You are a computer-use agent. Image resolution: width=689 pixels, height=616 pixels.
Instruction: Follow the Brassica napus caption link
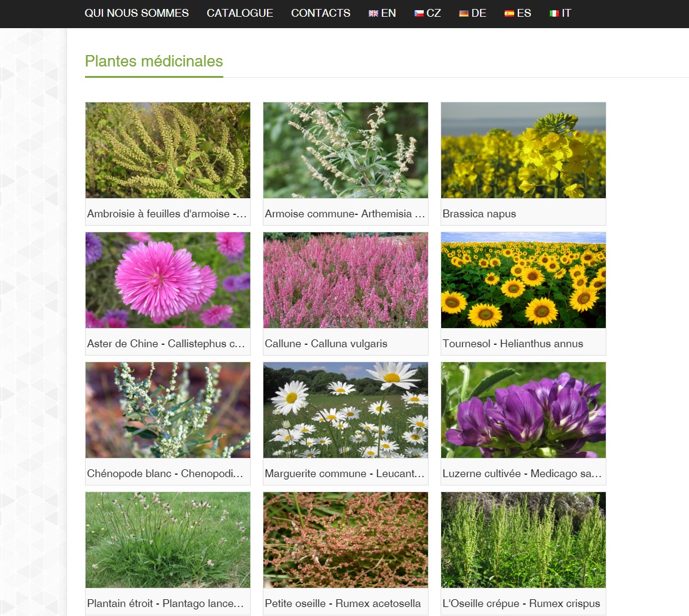479,214
